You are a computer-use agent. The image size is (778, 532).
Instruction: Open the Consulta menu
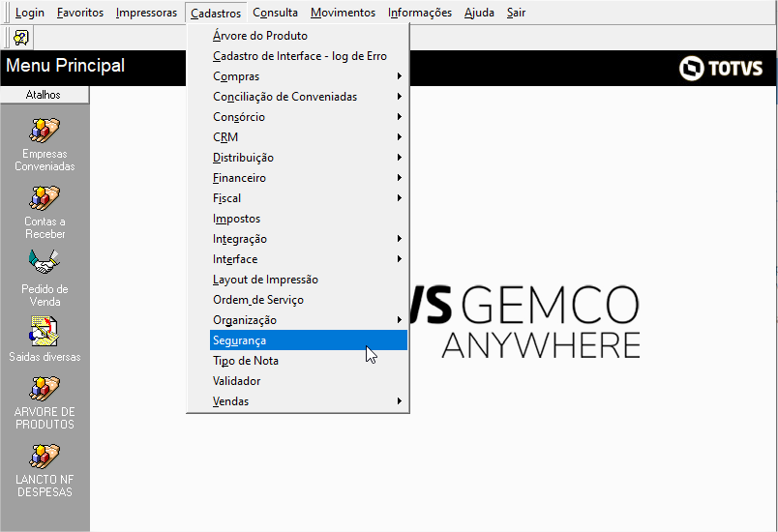pyautogui.click(x=276, y=13)
